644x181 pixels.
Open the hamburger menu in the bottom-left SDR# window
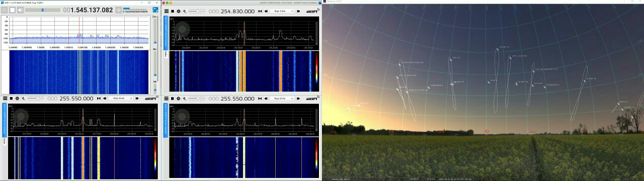[5, 99]
